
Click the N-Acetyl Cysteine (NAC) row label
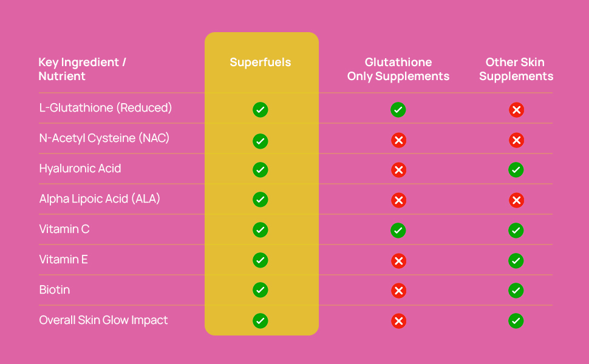pos(104,138)
